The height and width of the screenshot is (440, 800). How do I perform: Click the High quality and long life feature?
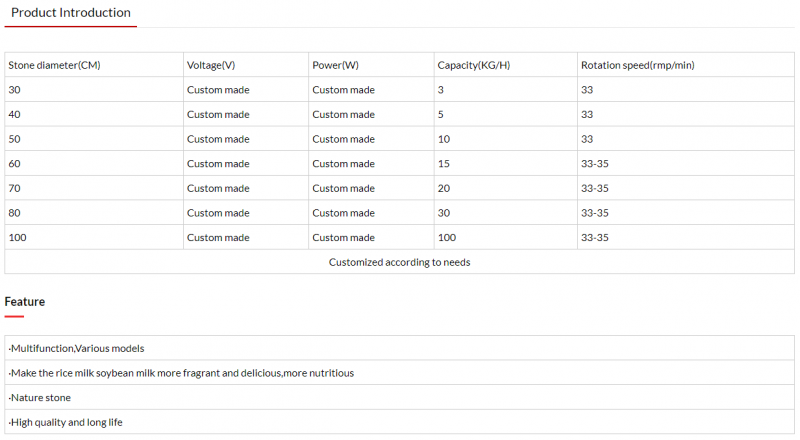pos(65,422)
